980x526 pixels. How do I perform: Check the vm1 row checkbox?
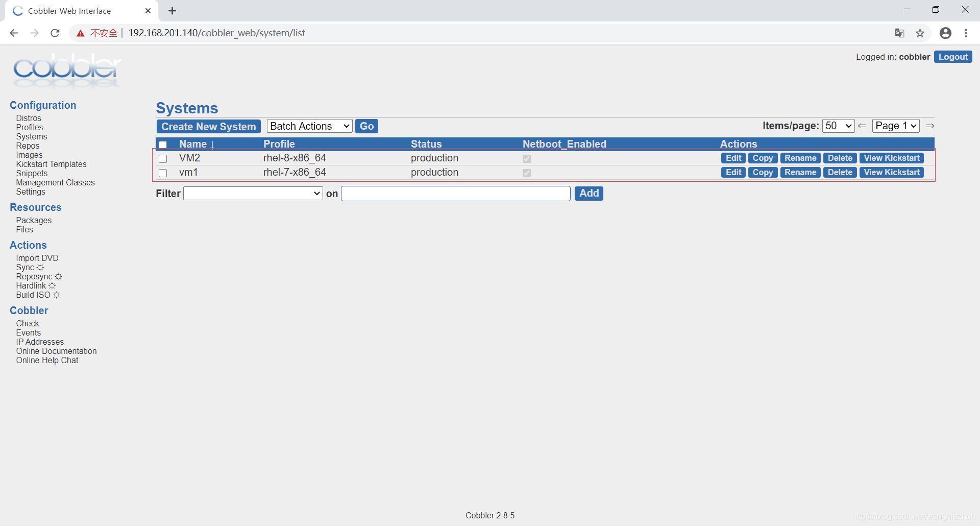click(163, 173)
